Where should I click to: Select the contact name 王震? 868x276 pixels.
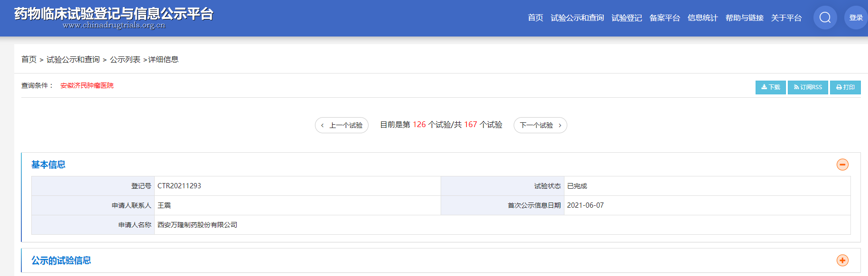point(164,205)
